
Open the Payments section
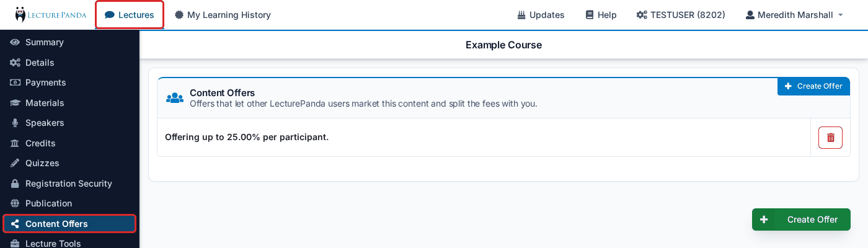69,82
